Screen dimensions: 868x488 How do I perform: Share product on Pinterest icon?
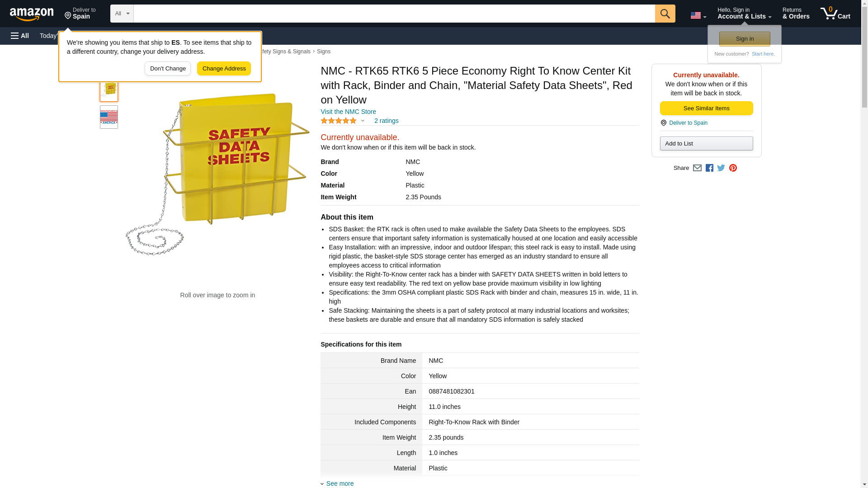click(x=733, y=168)
